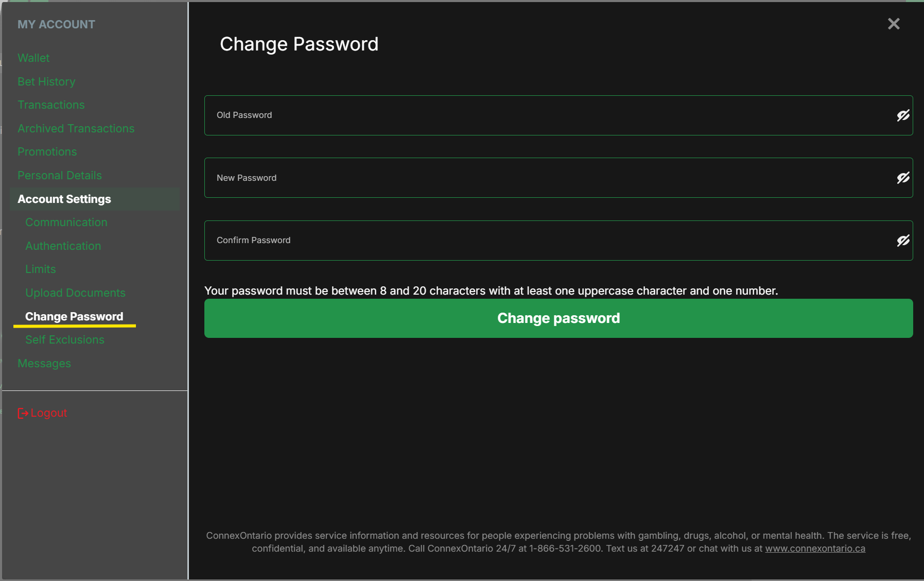This screenshot has height=581, width=924.
Task: Open the connexontario.ca website link
Action: click(x=815, y=549)
